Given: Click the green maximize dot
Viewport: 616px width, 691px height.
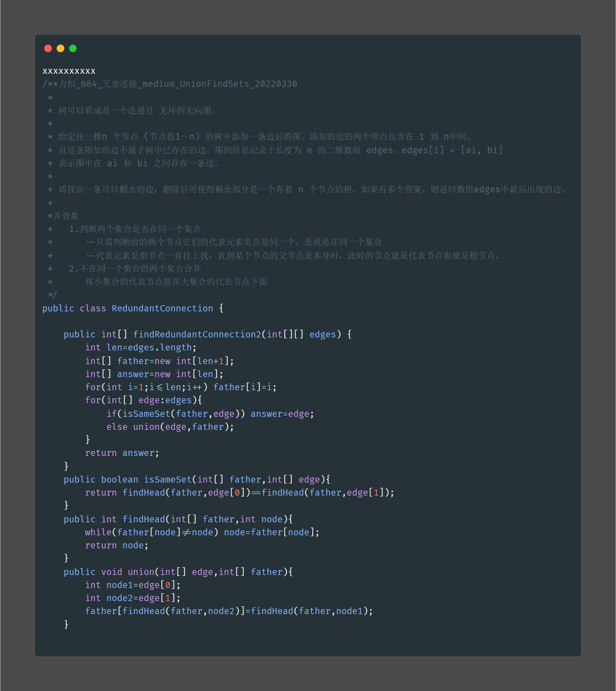Looking at the screenshot, I should coord(73,48).
